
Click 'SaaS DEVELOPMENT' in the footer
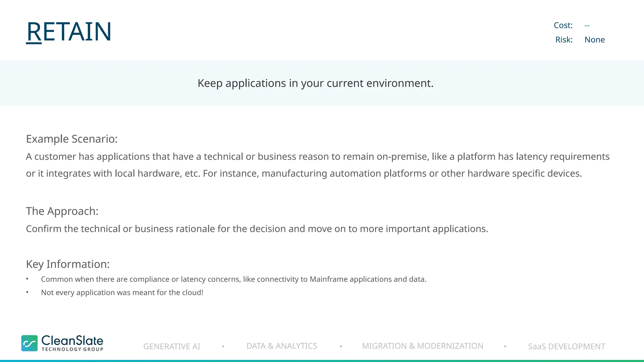(567, 346)
